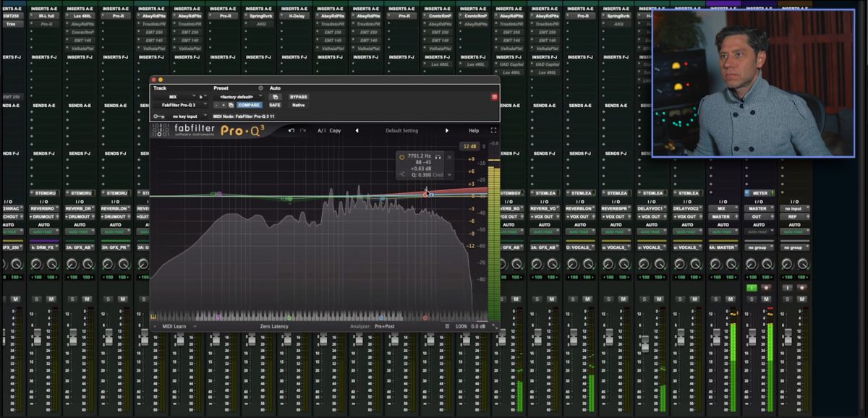Click the delete band X icon in band panel
This screenshot has width=868, height=418.
449,157
